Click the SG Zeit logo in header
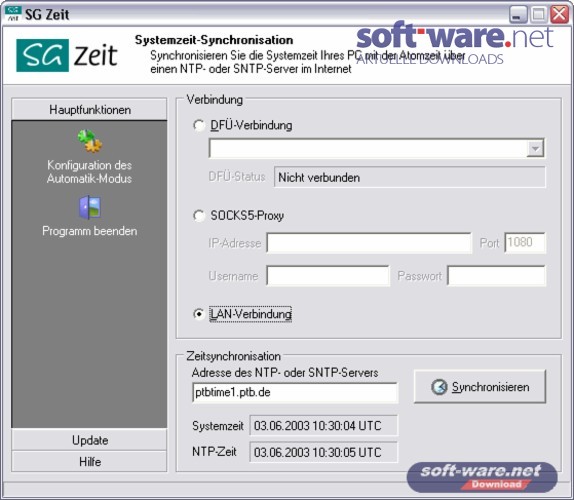574x500 pixels. (x=67, y=55)
